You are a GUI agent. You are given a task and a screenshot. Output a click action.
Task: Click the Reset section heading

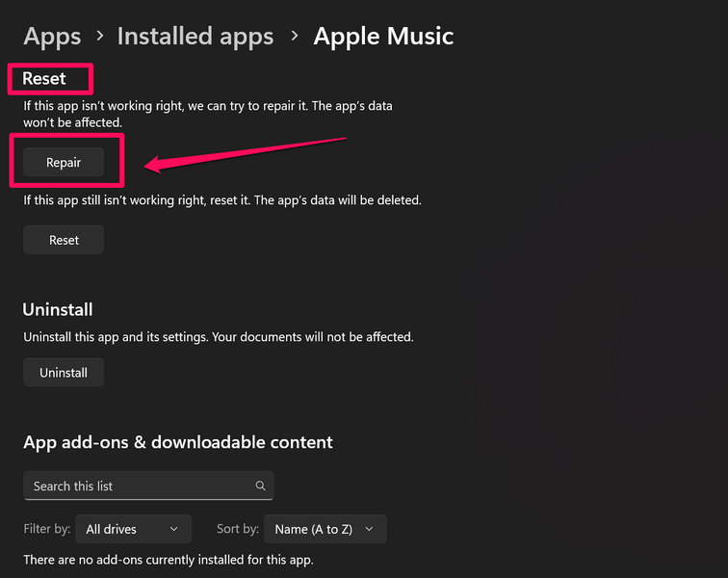[x=44, y=78]
